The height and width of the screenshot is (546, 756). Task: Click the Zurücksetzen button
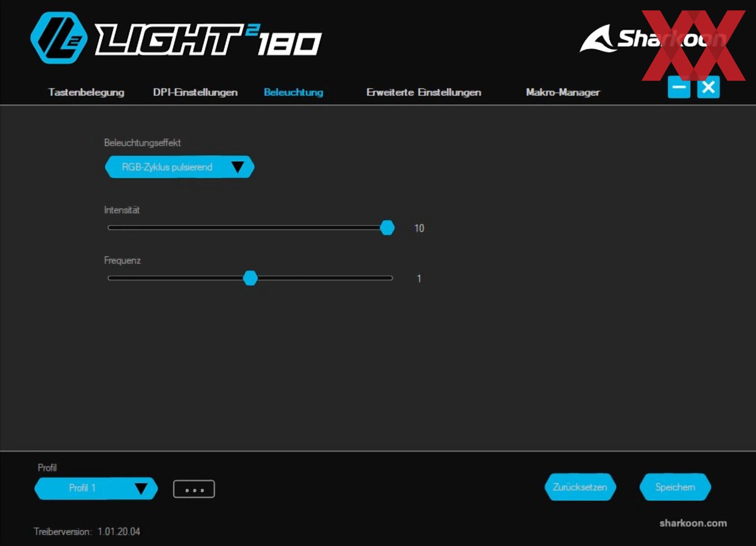[580, 487]
